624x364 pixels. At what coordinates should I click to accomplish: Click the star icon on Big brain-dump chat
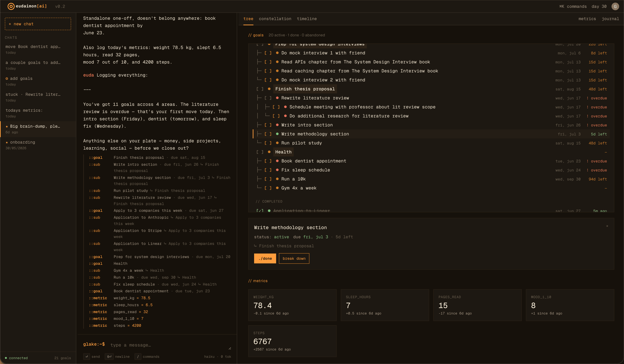(x=7, y=126)
